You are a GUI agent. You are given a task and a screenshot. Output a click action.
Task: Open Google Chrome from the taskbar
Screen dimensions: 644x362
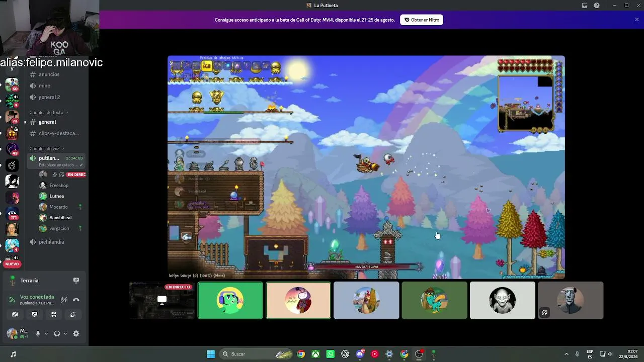coord(301,354)
